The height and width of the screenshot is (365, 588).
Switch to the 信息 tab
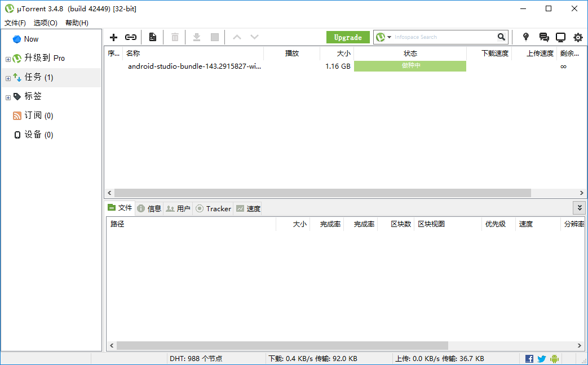pyautogui.click(x=149, y=208)
